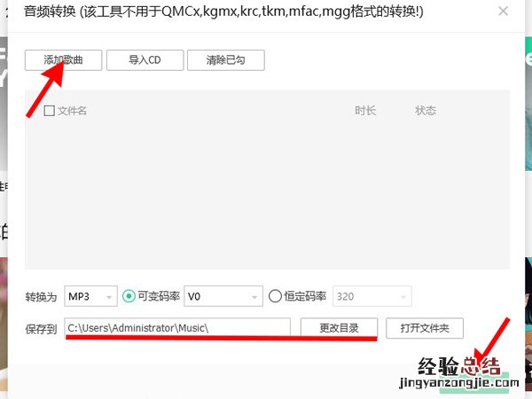Screen dimensions: 532x399
Task: Click the 转换为 label
Action: tap(41, 297)
